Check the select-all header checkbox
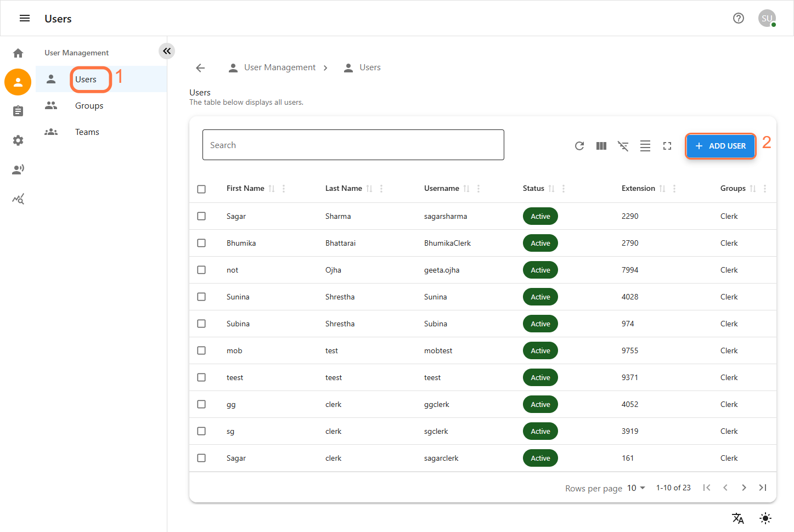 [201, 189]
